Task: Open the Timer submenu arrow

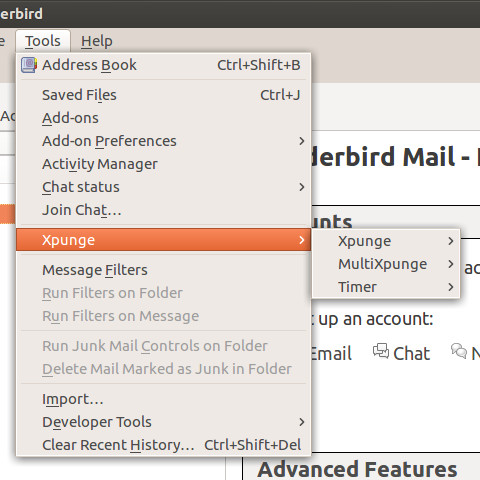Action: (451, 287)
